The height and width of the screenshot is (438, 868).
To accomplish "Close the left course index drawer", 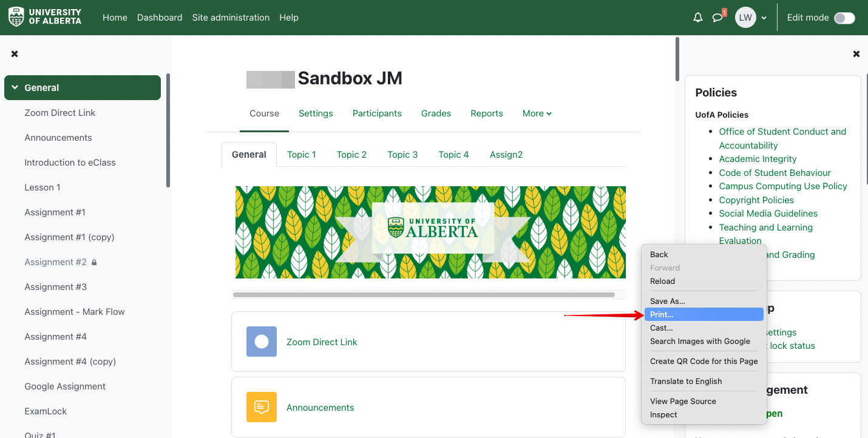I will tap(15, 54).
